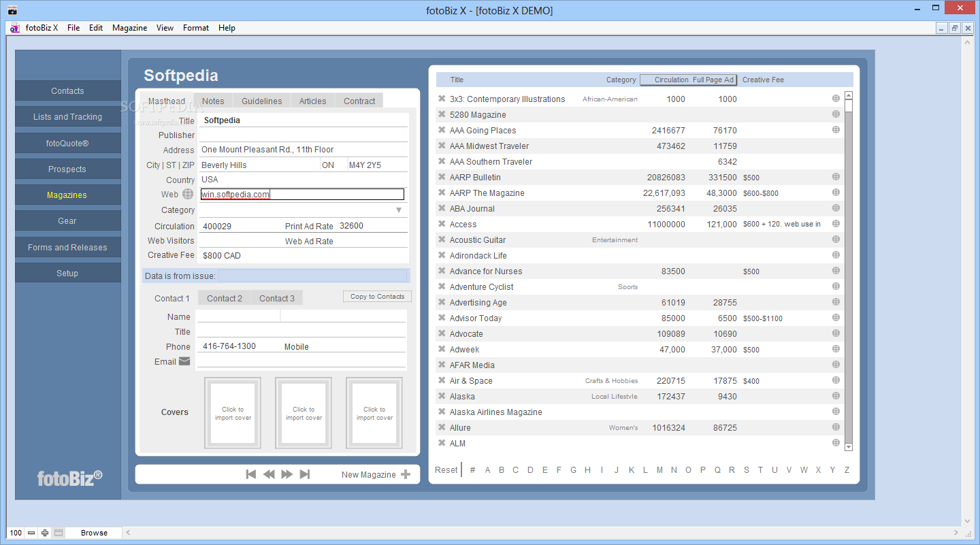Add record with New Magazine plus
Screen dimensions: 980x545
[x=406, y=474]
